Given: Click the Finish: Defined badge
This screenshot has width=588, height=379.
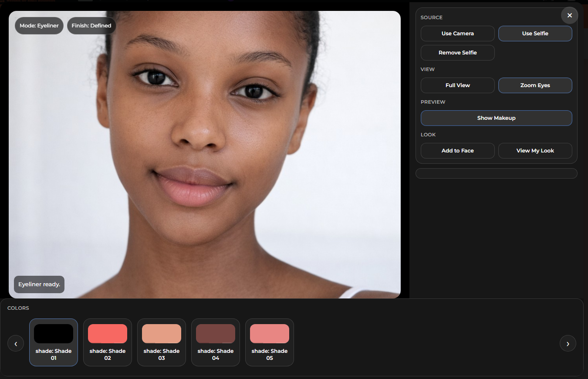Looking at the screenshot, I should (x=91, y=25).
